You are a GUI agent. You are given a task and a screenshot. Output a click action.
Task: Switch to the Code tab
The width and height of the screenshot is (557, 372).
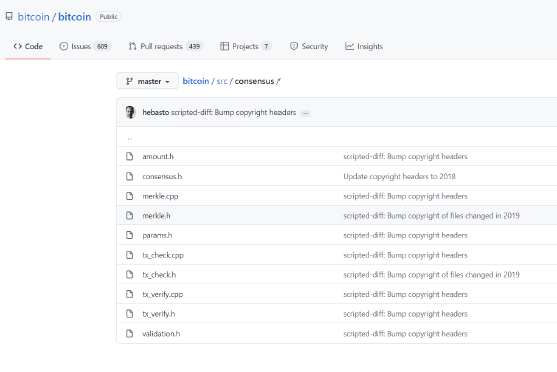(x=28, y=46)
